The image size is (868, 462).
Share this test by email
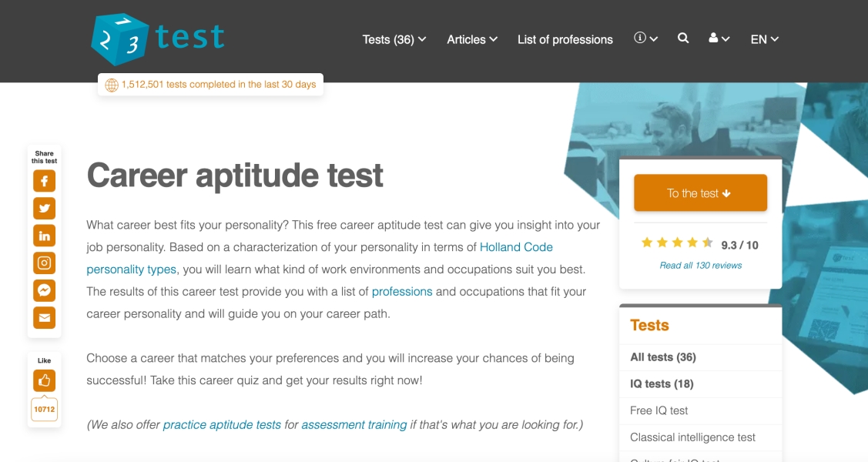pyautogui.click(x=45, y=317)
